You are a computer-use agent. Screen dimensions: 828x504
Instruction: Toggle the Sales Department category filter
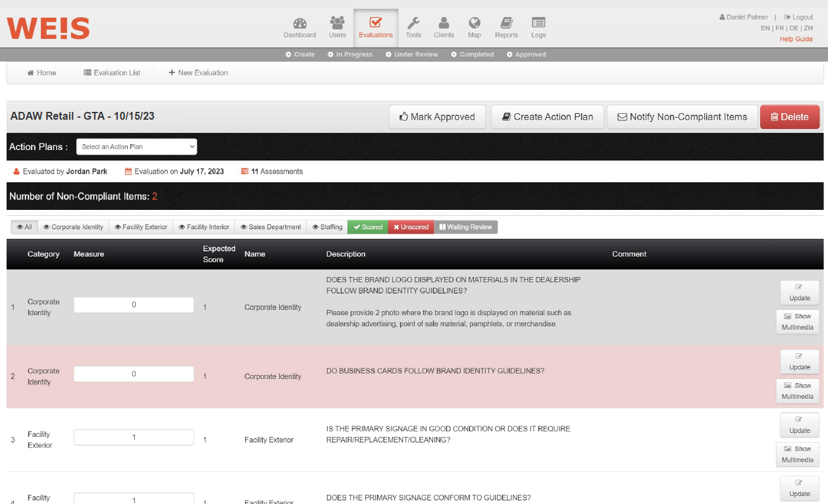pyautogui.click(x=271, y=227)
